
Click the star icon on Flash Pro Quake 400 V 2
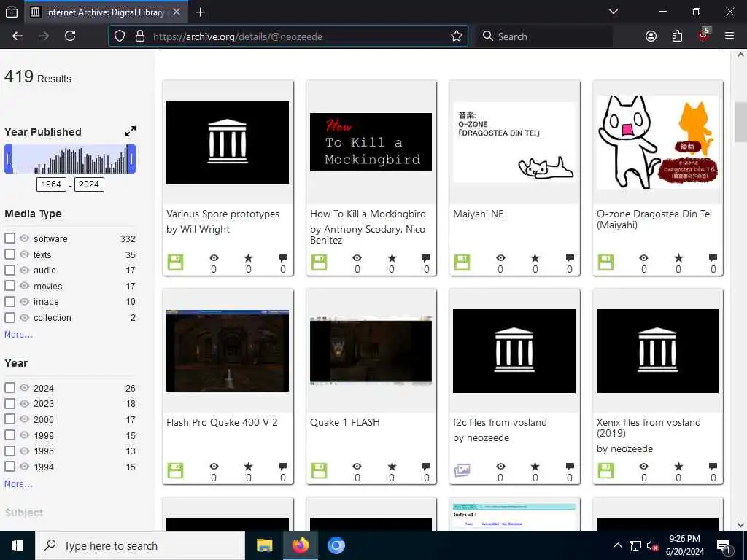click(x=248, y=466)
